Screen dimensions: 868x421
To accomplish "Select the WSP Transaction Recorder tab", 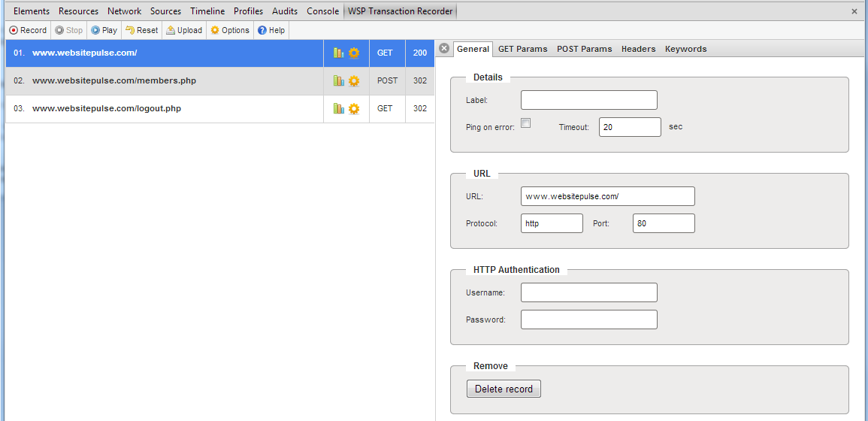I will point(401,11).
